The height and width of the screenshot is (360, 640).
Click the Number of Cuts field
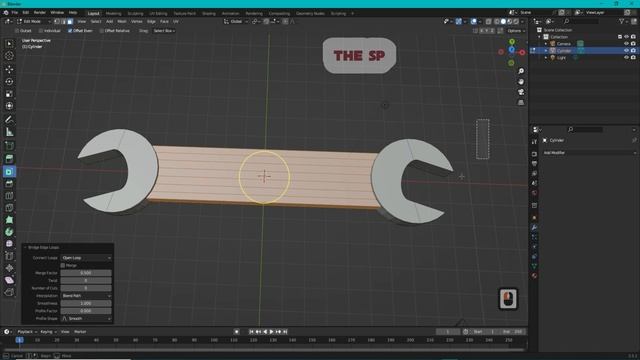tap(86, 288)
